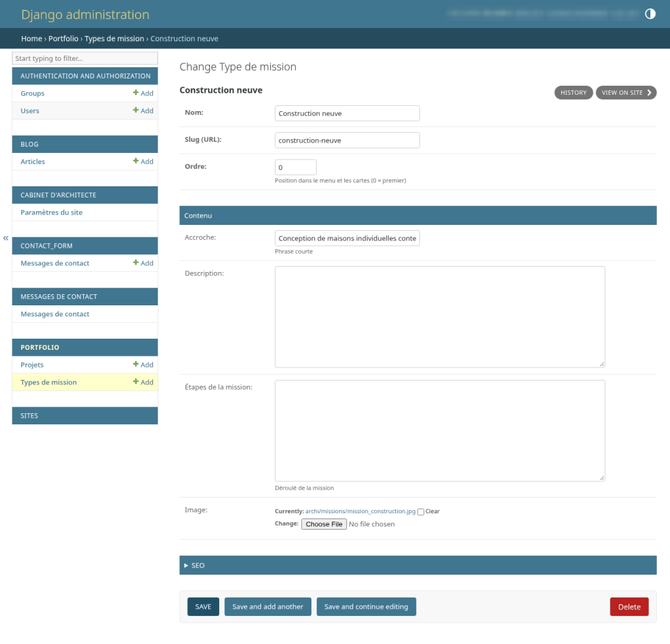
Task: Add a new Type de mission
Action: point(143,382)
